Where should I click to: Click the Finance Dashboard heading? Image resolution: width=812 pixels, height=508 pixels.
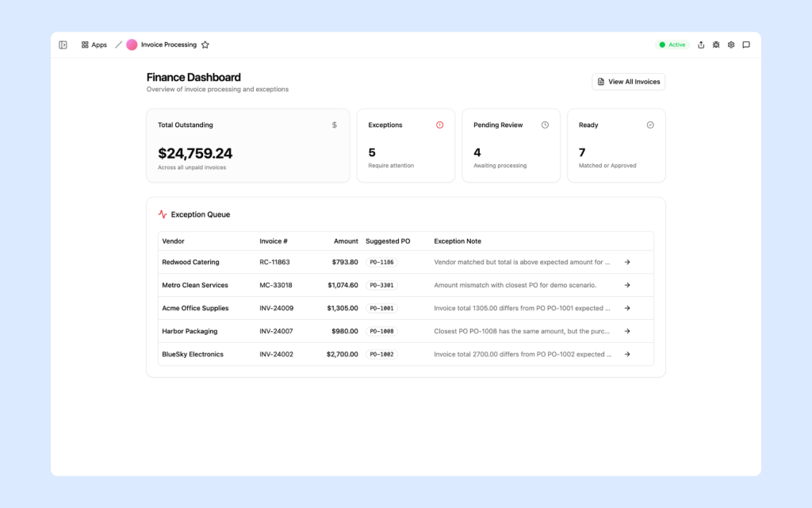(x=193, y=77)
